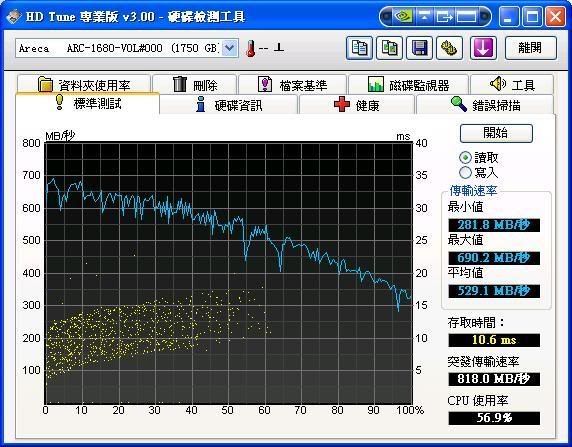
Task: Click the thermometer temperature indicator icon
Action: [250, 48]
